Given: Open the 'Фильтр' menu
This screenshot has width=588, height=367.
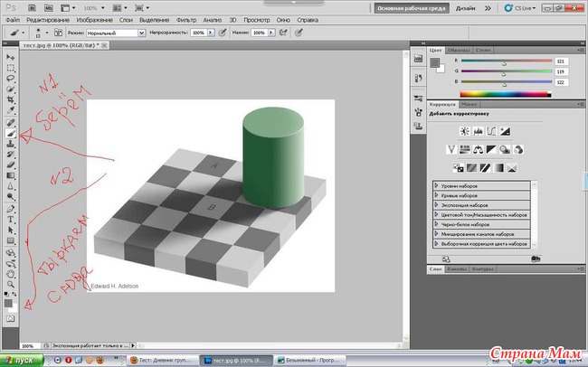Looking at the screenshot, I should pyautogui.click(x=186, y=20).
